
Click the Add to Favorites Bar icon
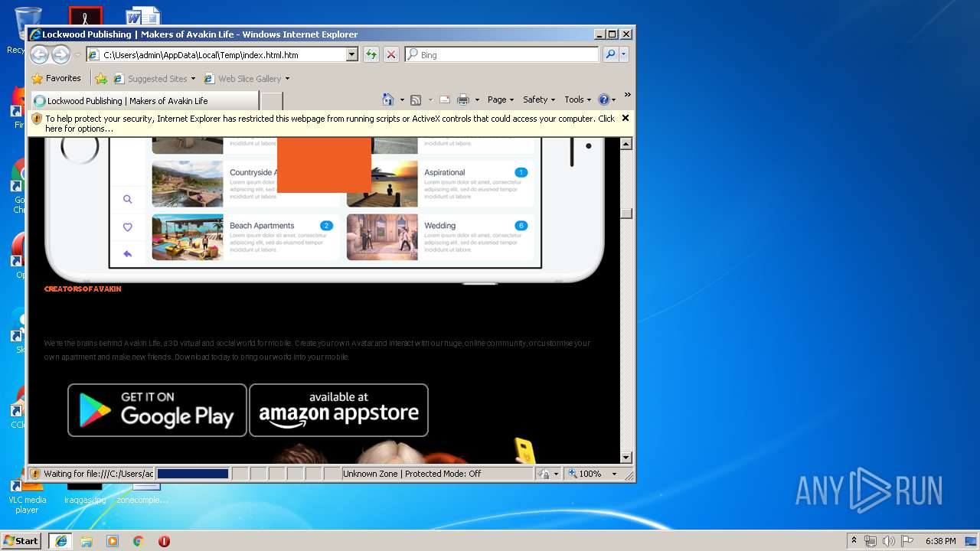click(101, 78)
